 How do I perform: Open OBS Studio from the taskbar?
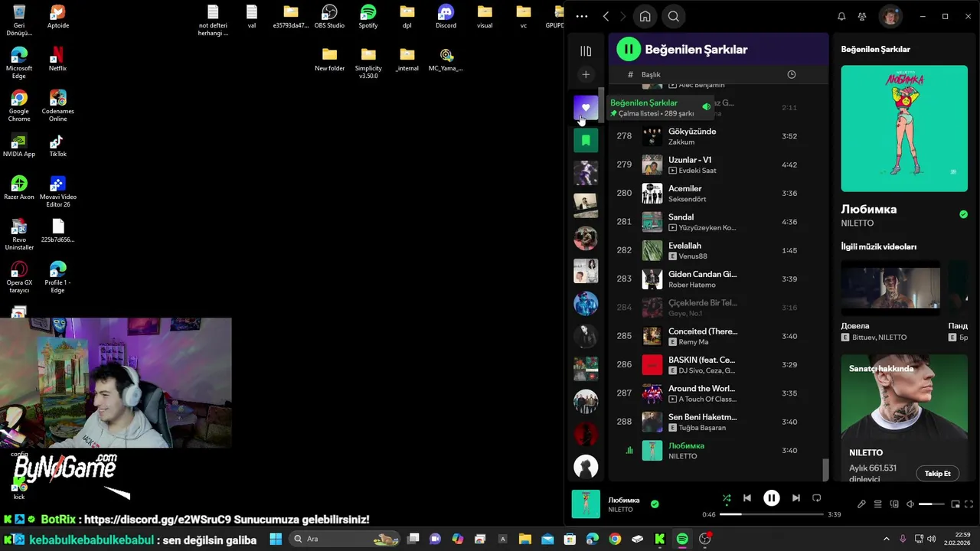[x=705, y=539]
